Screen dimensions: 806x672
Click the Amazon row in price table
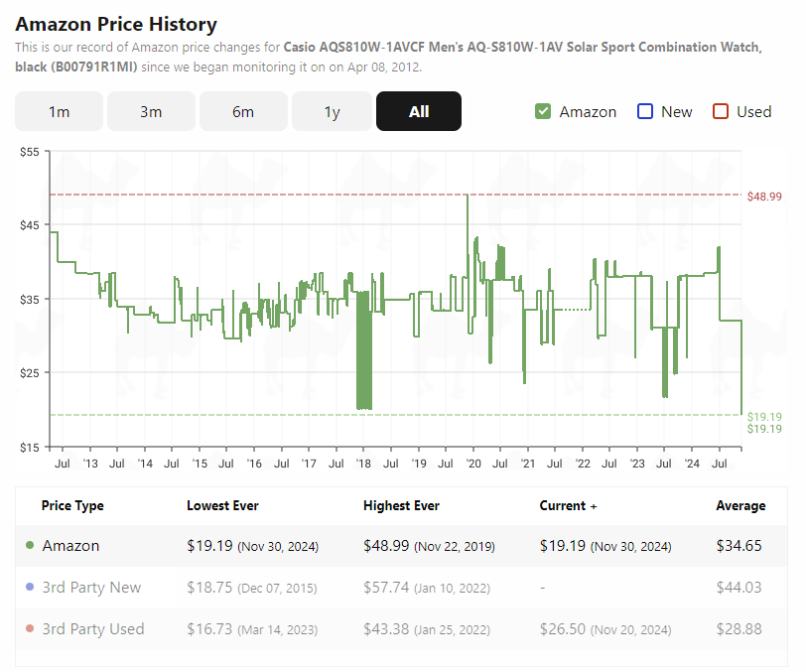pos(401,546)
